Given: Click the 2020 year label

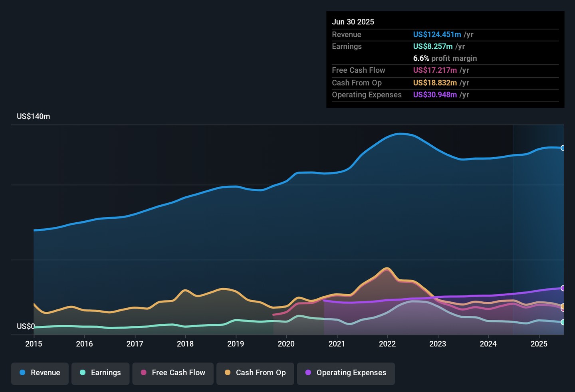Looking at the screenshot, I should tap(286, 344).
